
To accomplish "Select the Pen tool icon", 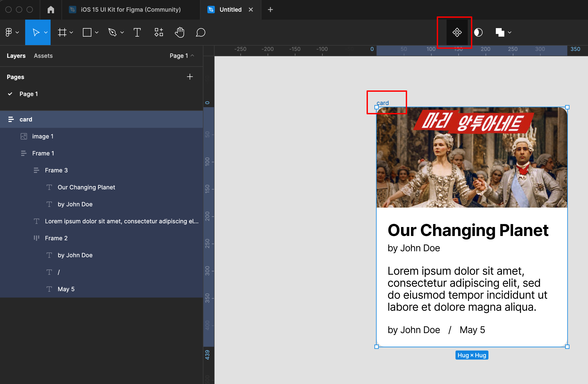I will tap(113, 32).
